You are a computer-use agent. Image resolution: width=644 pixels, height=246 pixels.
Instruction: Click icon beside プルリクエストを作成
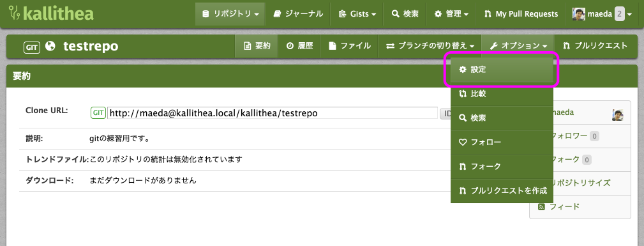463,191
